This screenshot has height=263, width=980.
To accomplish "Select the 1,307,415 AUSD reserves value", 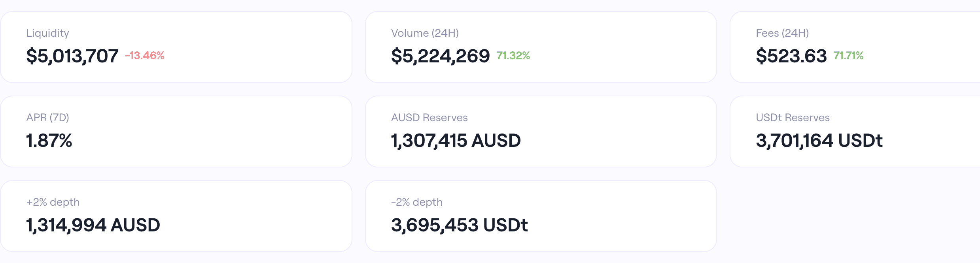I will point(456,141).
